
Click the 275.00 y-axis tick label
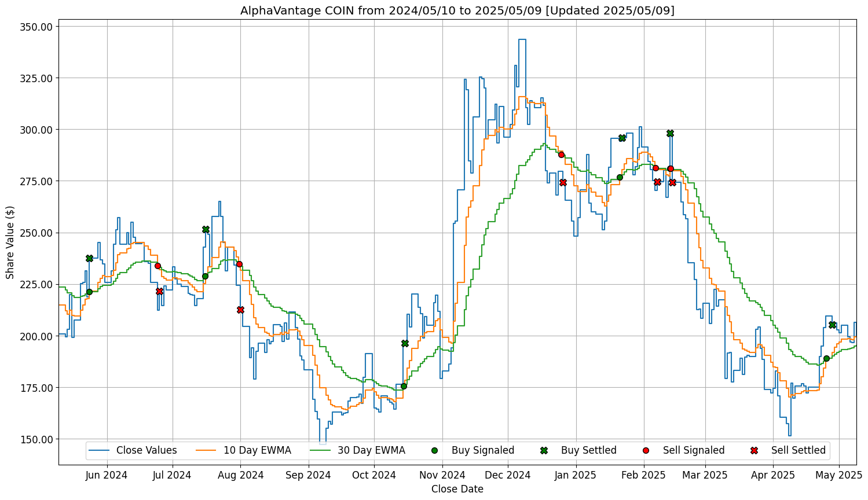pyautogui.click(x=37, y=181)
